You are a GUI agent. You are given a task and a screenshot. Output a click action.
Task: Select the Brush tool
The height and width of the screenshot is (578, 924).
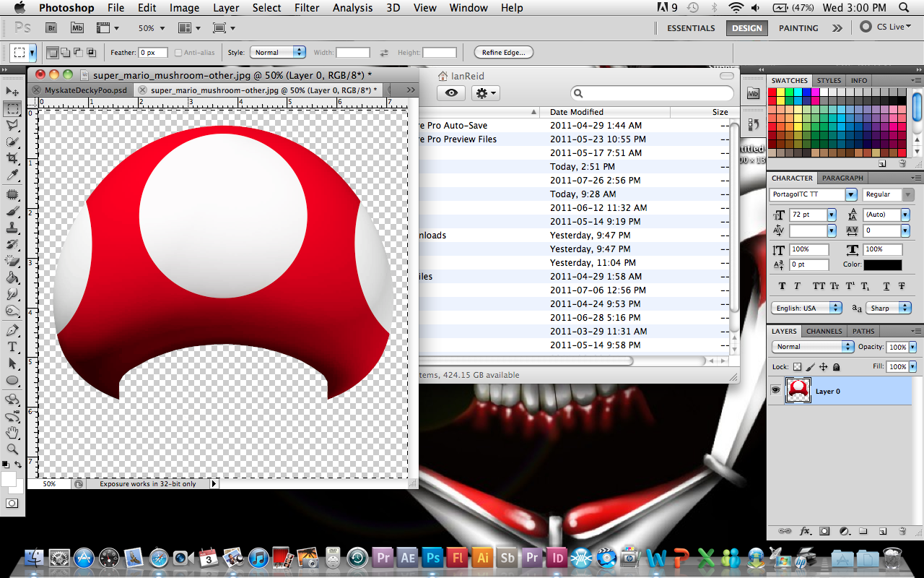(x=12, y=212)
